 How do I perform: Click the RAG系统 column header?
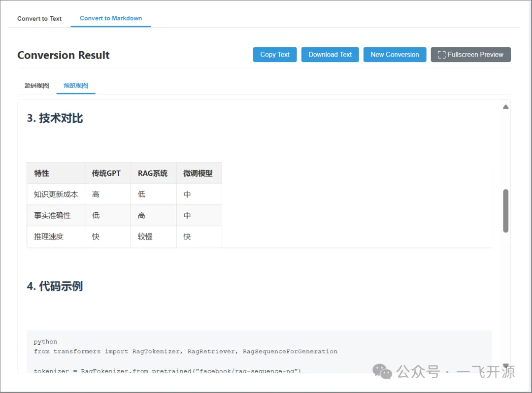[153, 173]
